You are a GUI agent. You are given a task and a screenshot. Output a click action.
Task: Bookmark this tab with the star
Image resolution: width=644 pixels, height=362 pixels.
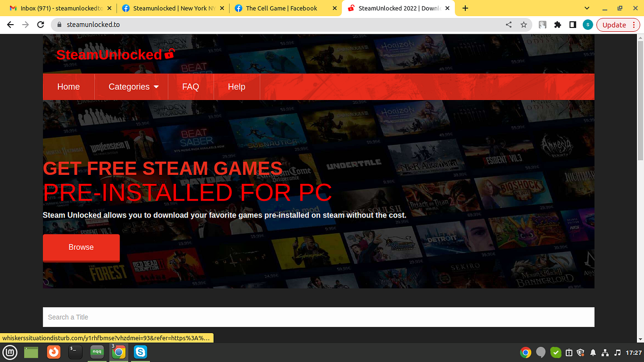[x=524, y=25]
